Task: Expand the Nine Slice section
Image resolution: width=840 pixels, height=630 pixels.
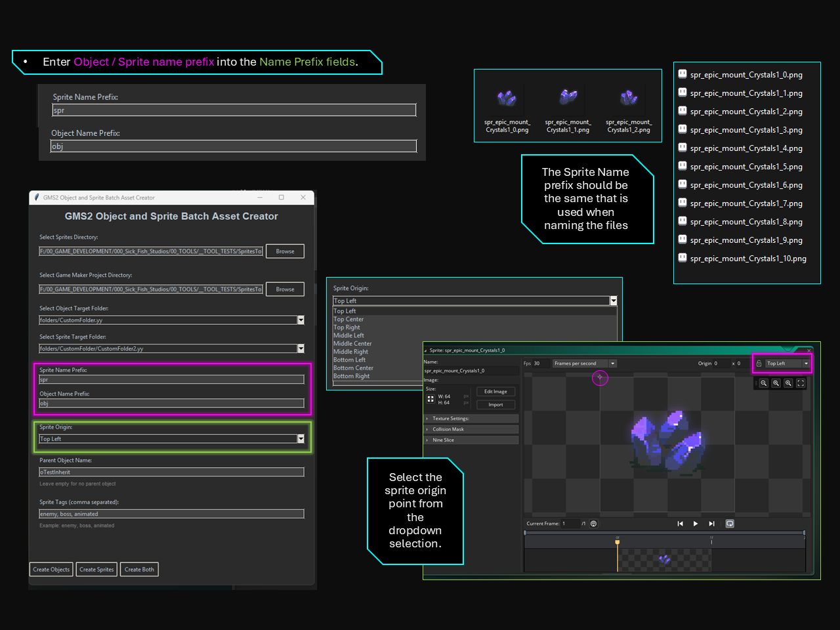Action: coord(472,440)
